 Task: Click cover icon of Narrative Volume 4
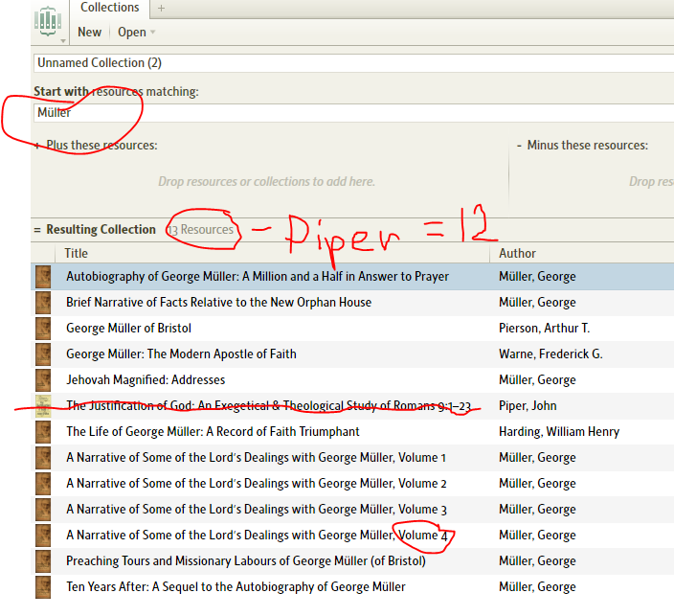43,535
